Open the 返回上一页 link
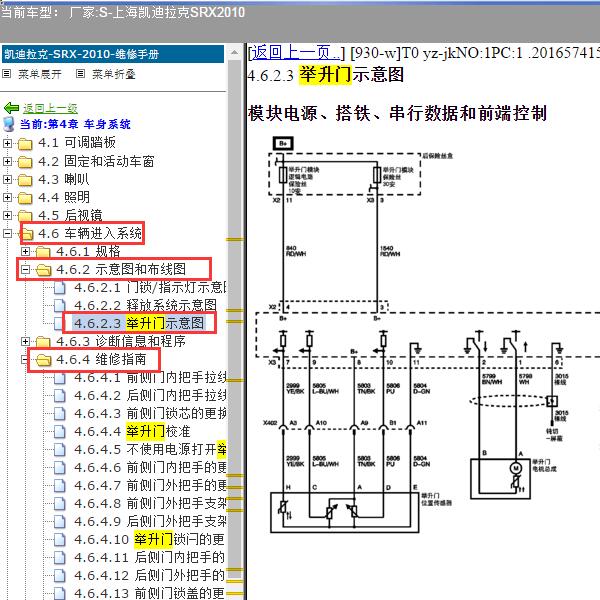 296,52
